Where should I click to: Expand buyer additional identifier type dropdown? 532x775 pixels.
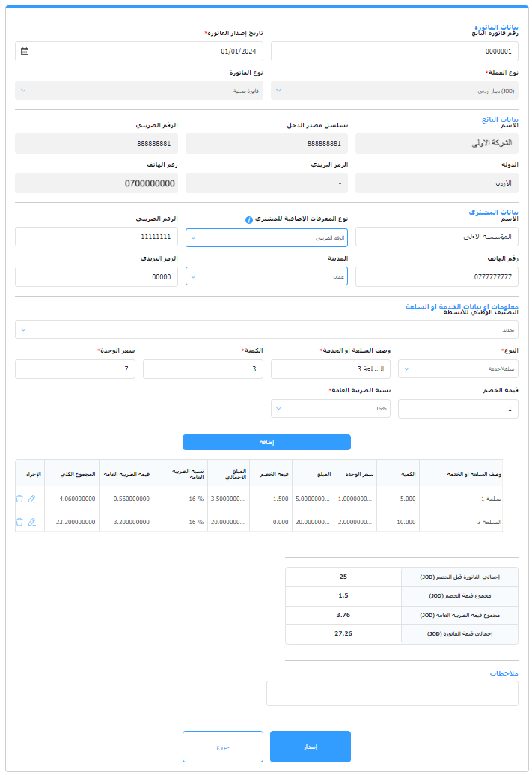point(266,237)
